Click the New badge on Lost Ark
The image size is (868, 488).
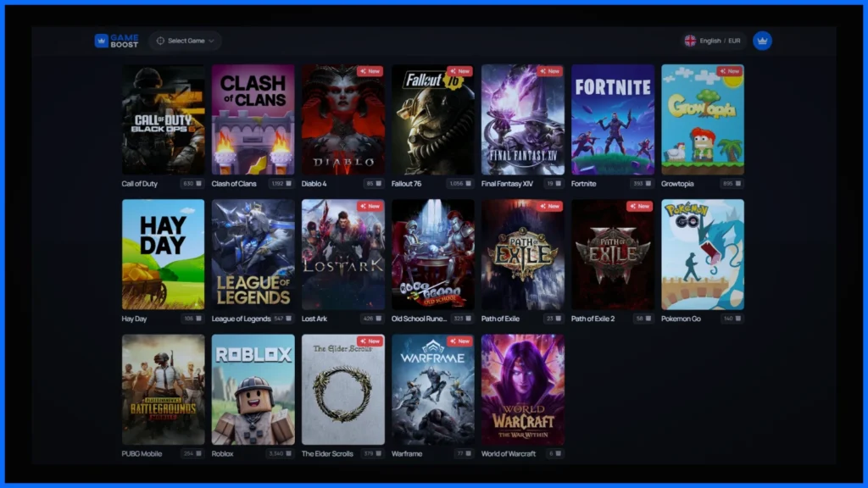point(370,206)
